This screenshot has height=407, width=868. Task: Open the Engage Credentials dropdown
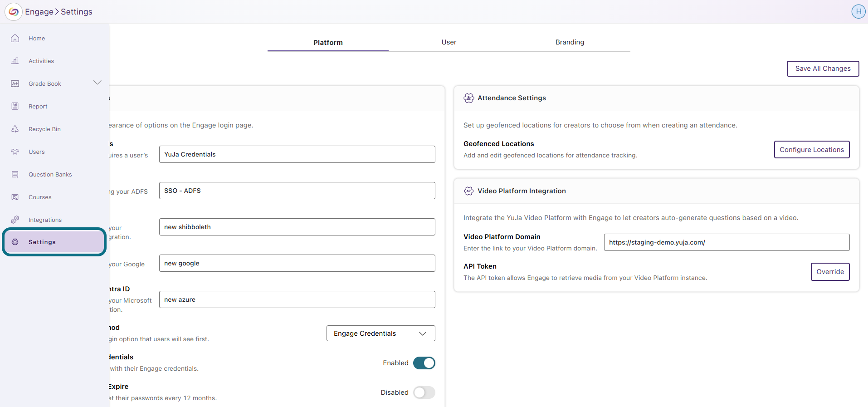[380, 333]
